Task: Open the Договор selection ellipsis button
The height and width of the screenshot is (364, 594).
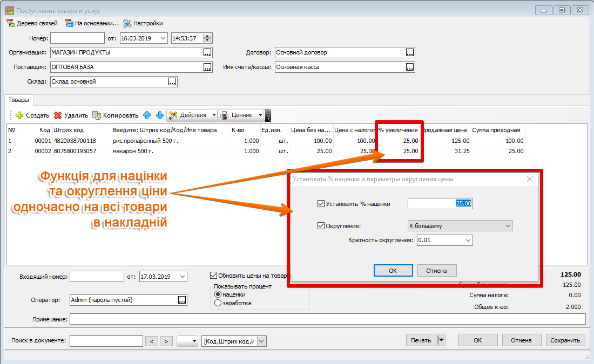Action: tap(410, 53)
